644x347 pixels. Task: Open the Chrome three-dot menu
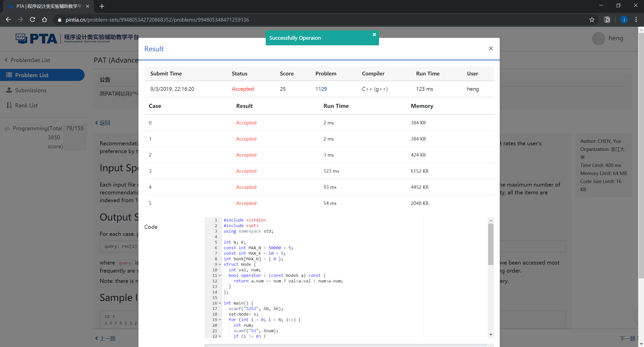[636, 20]
